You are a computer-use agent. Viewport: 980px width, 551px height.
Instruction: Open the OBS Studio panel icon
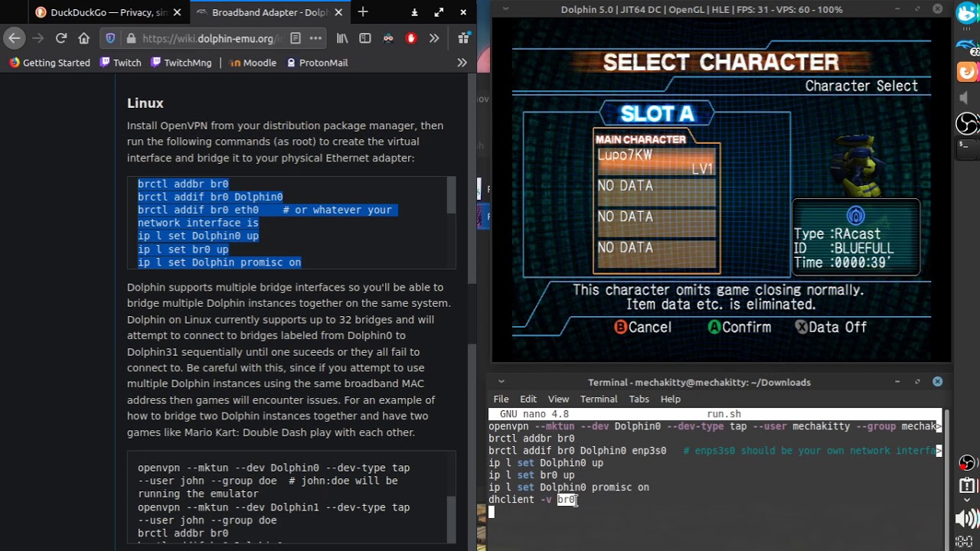(x=968, y=123)
